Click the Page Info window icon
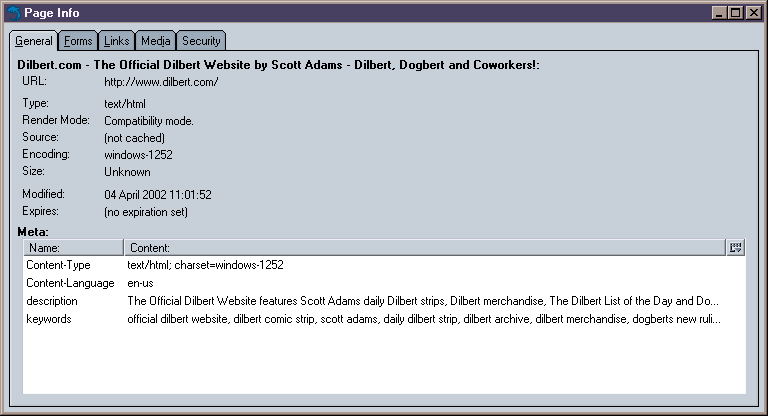This screenshot has width=768, height=416. [13, 13]
